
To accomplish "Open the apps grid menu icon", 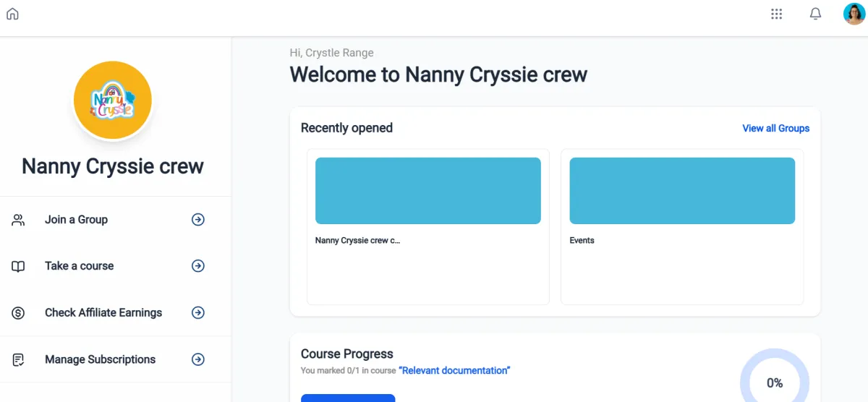I will pos(777,14).
